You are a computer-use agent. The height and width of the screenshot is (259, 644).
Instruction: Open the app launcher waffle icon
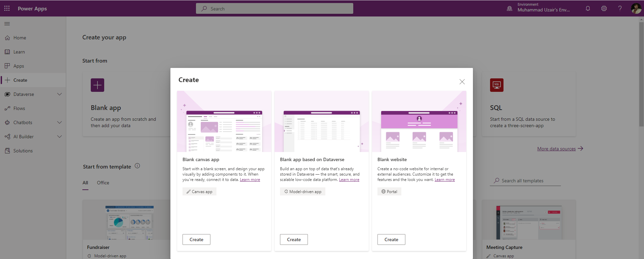tap(7, 8)
